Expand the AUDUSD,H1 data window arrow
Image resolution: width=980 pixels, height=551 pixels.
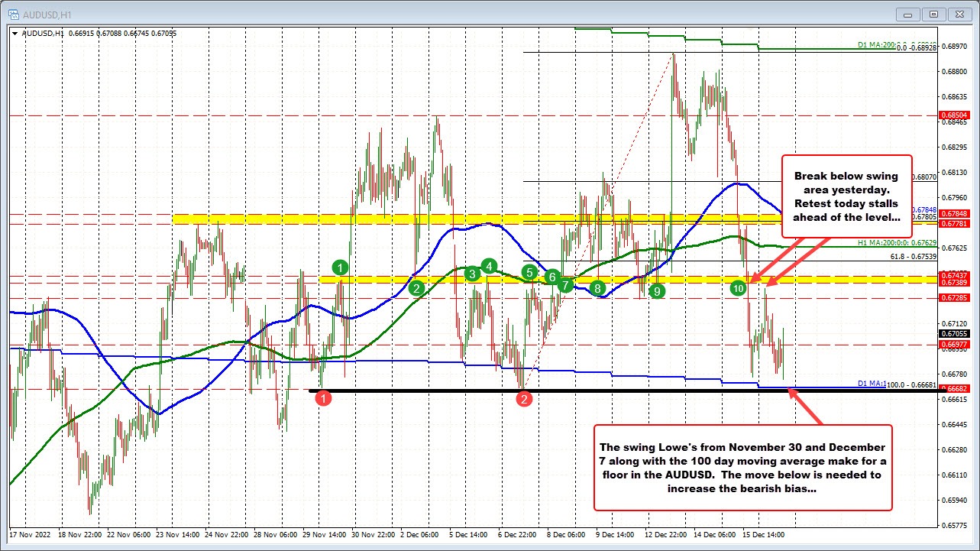pyautogui.click(x=14, y=33)
